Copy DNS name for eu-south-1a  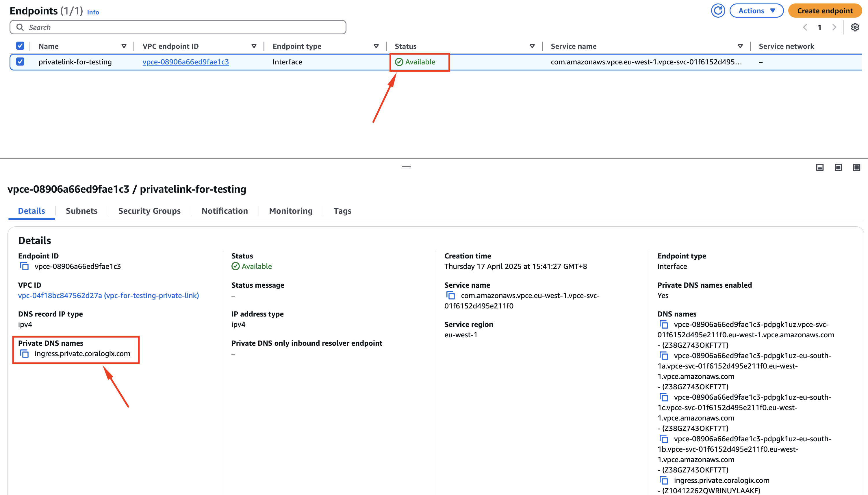tap(664, 356)
